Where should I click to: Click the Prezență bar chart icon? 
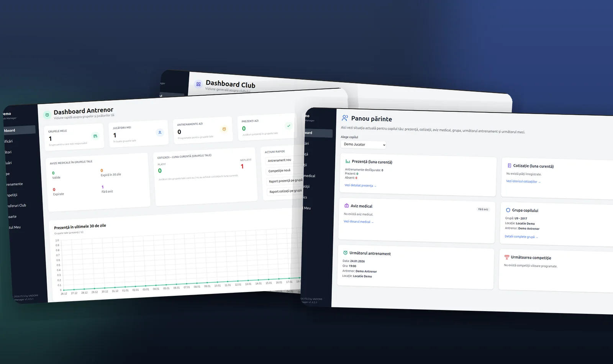tap(347, 161)
